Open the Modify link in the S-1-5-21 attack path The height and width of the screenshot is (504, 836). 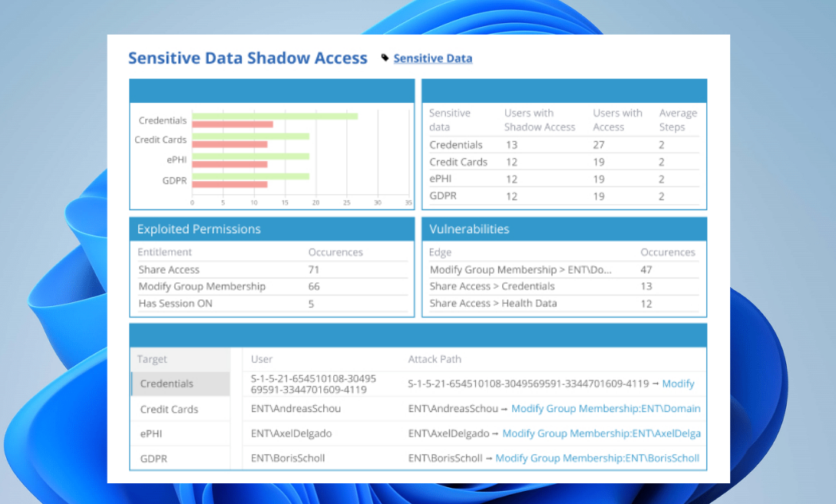click(x=678, y=384)
